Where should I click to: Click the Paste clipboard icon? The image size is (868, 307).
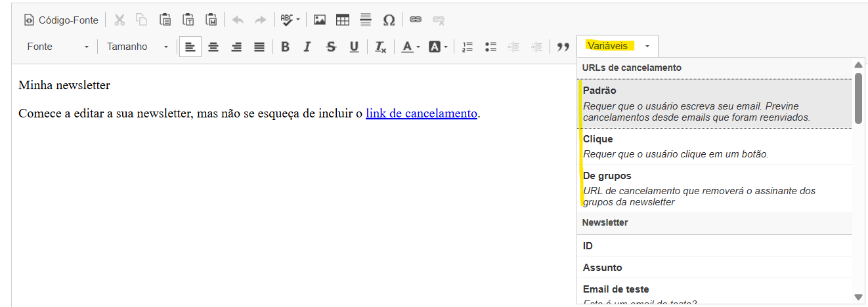point(165,20)
